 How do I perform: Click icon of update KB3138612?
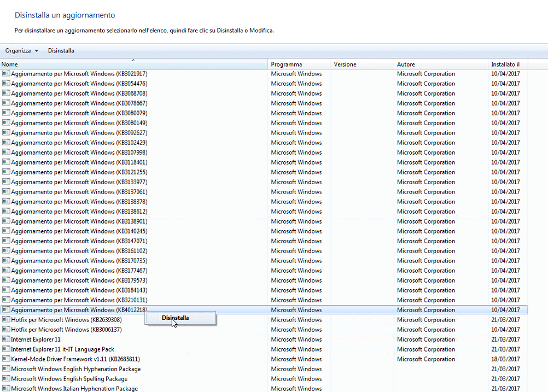[x=6, y=212]
